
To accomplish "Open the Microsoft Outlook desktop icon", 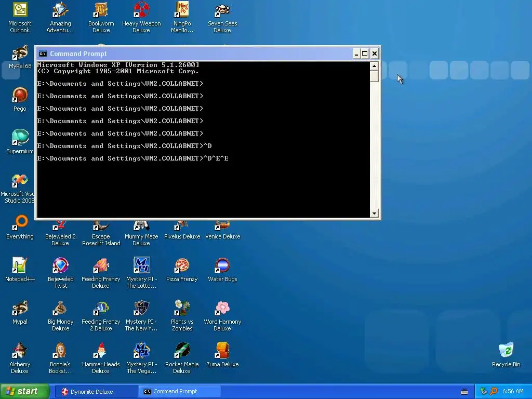I will click(x=20, y=18).
